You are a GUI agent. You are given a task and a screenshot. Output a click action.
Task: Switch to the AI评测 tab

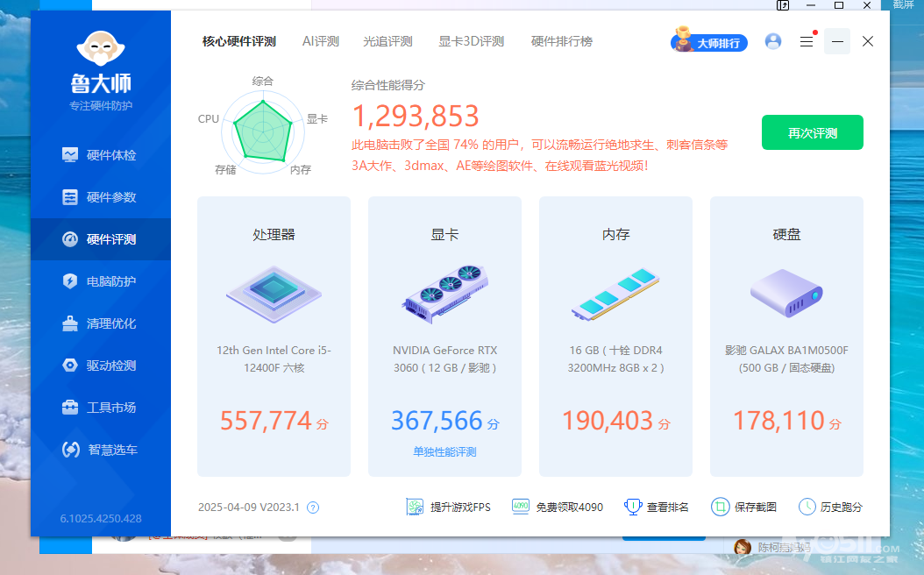coord(320,41)
